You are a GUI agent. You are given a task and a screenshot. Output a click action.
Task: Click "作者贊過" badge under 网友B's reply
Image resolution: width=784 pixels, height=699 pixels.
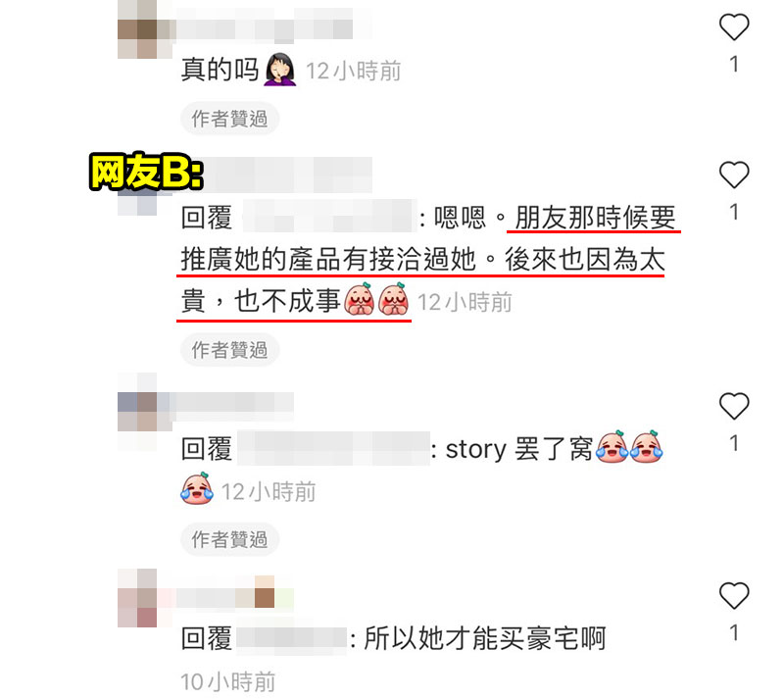(x=229, y=350)
